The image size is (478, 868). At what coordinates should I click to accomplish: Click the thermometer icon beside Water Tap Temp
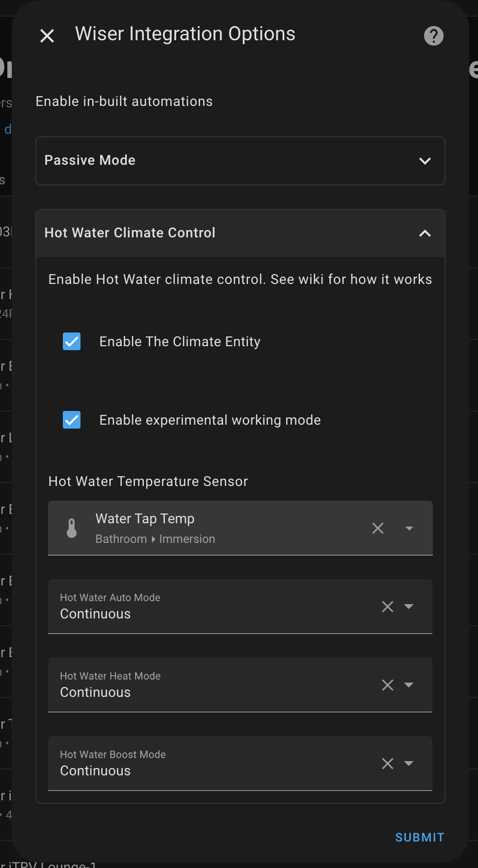72,528
